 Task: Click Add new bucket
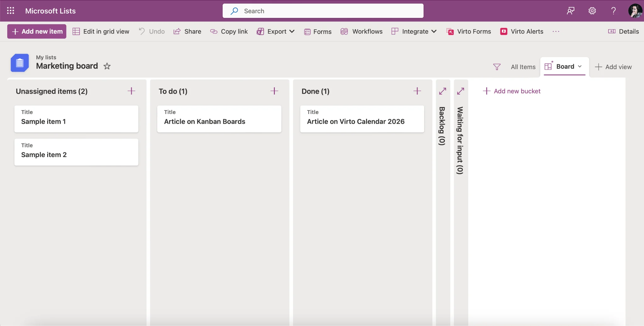pos(512,91)
